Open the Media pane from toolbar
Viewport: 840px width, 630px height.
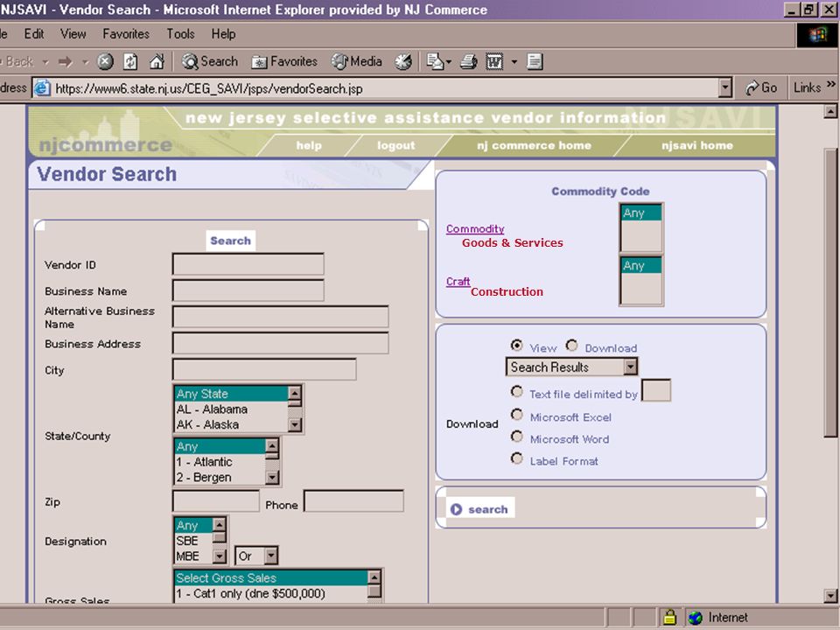[x=357, y=62]
